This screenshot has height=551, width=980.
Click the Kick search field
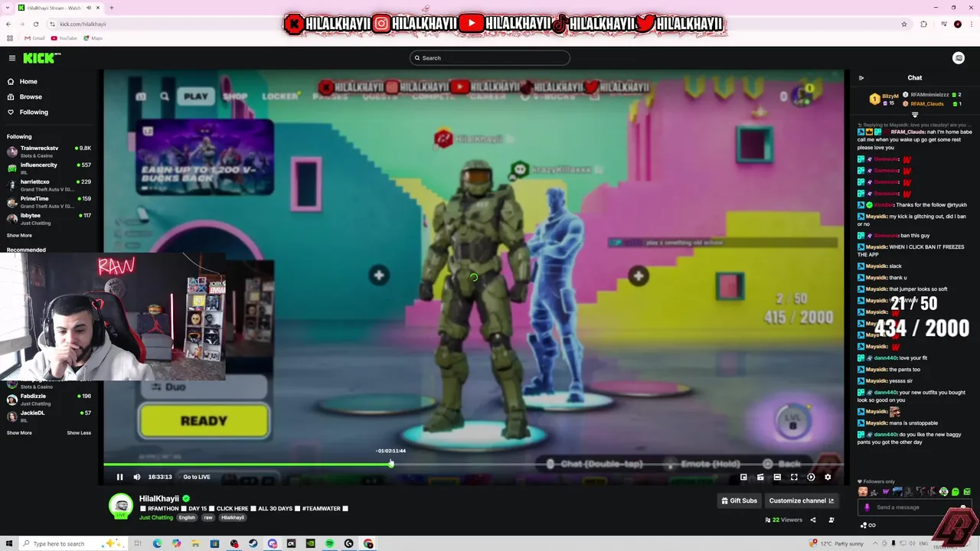[490, 58]
